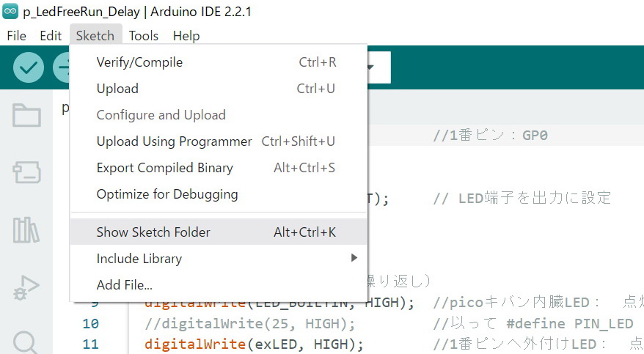Select Export Compiled Binary menu entry
644x354 pixels.
pyautogui.click(x=219, y=168)
